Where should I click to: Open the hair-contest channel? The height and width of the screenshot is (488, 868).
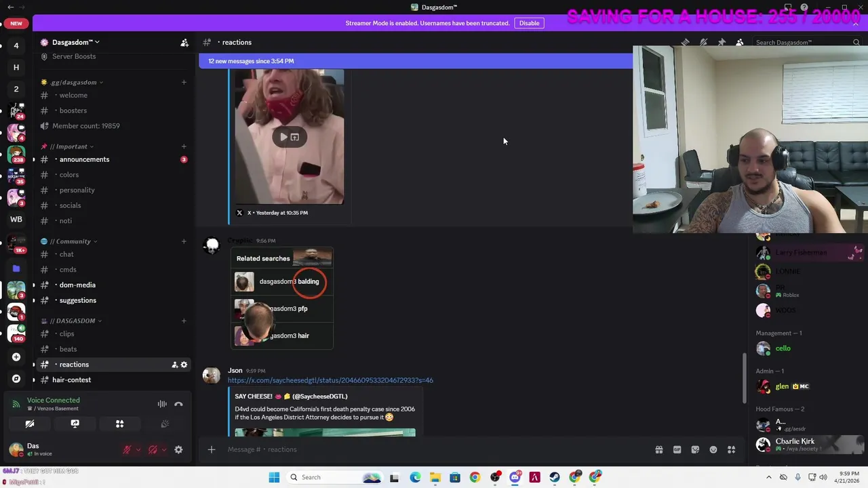pos(113,380)
